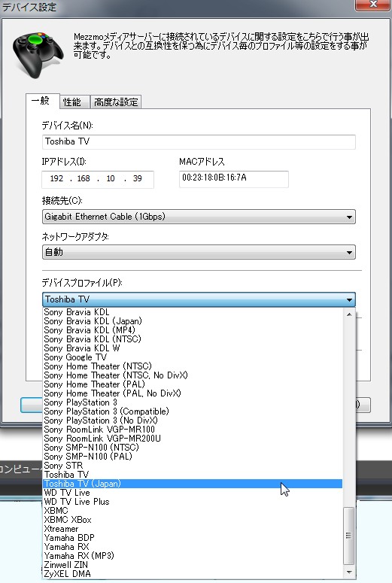Select Zinwell ZIN profile

pyautogui.click(x=193, y=565)
